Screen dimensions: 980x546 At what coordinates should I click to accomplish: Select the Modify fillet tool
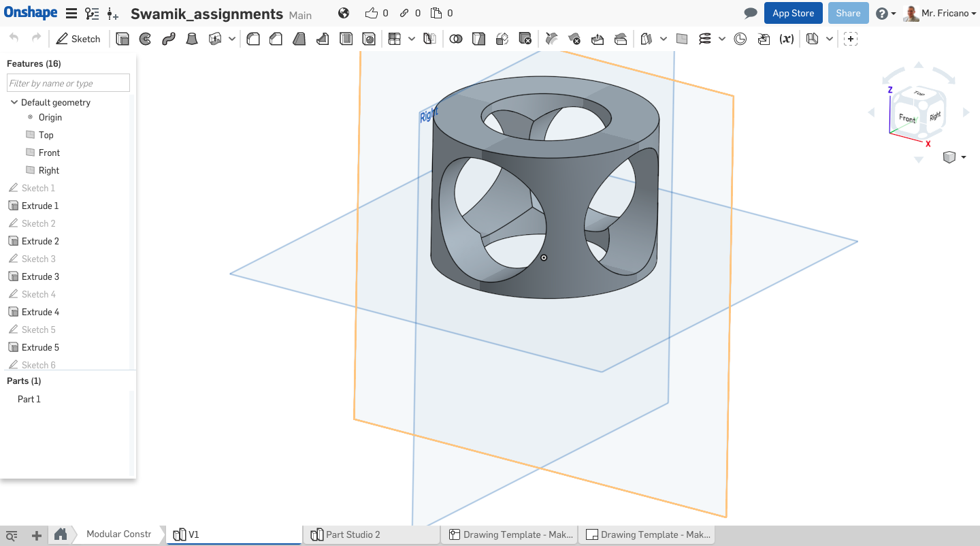[x=552, y=39]
